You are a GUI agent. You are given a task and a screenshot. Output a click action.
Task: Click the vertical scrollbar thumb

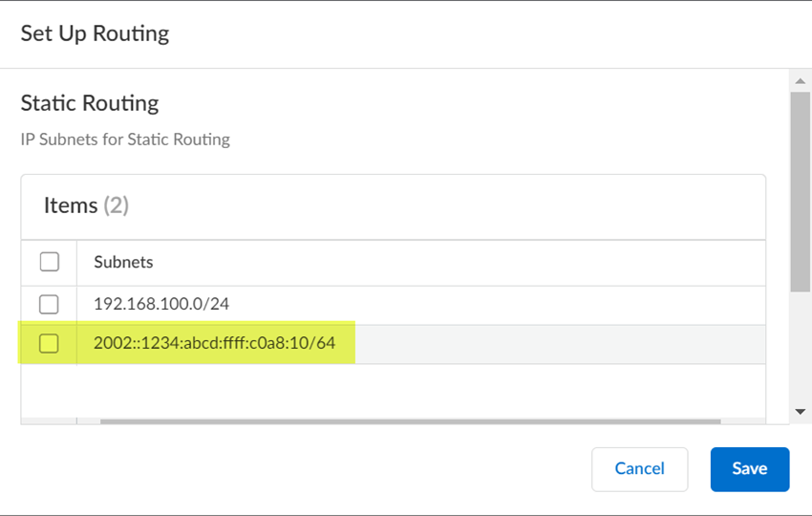(800, 191)
